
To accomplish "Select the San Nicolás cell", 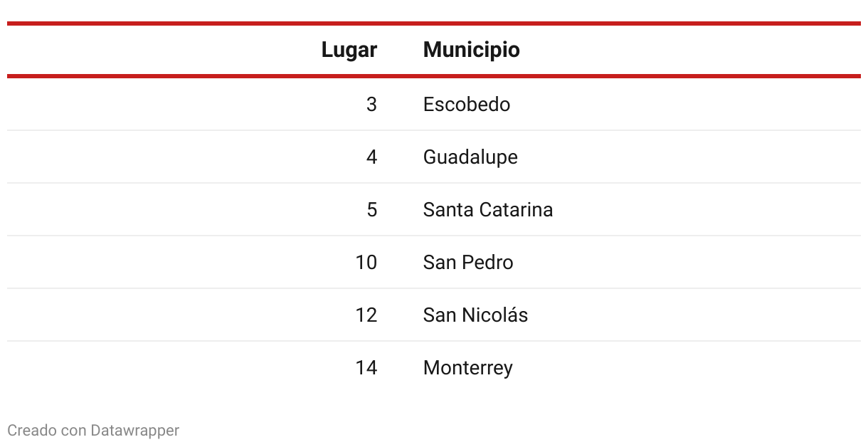I will (x=475, y=315).
